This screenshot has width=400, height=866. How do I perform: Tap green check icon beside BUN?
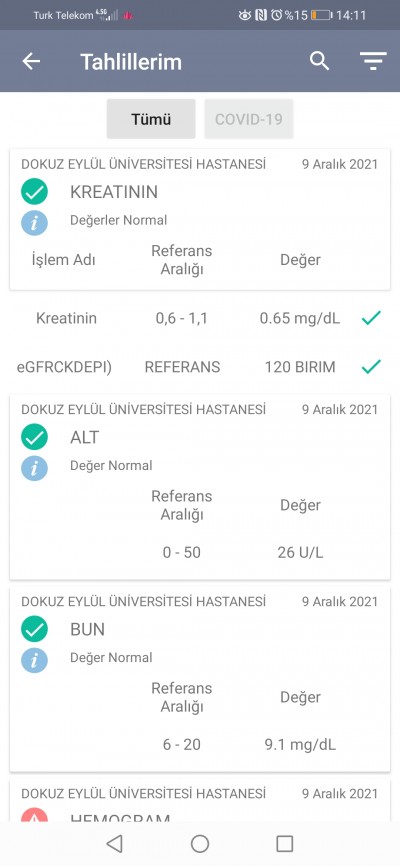click(x=34, y=629)
